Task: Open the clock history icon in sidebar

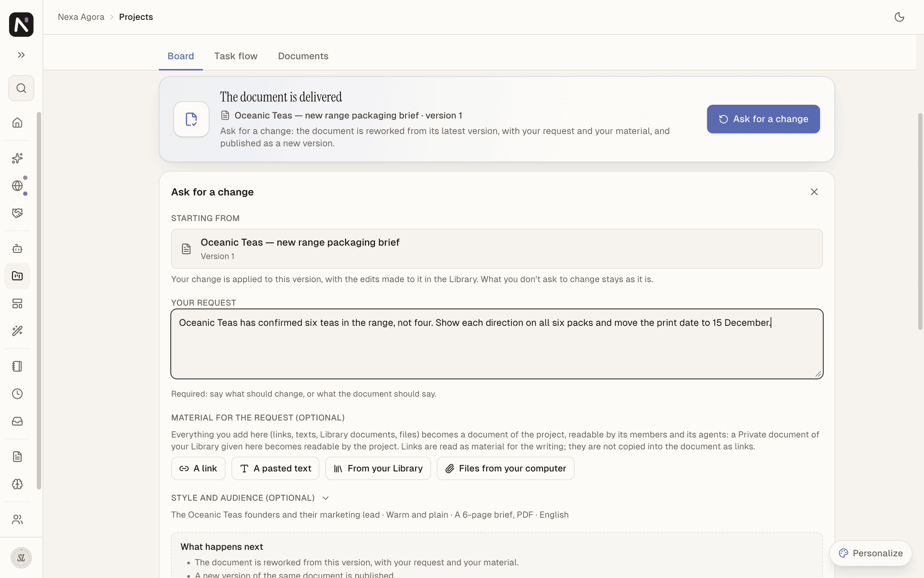Action: point(17,394)
